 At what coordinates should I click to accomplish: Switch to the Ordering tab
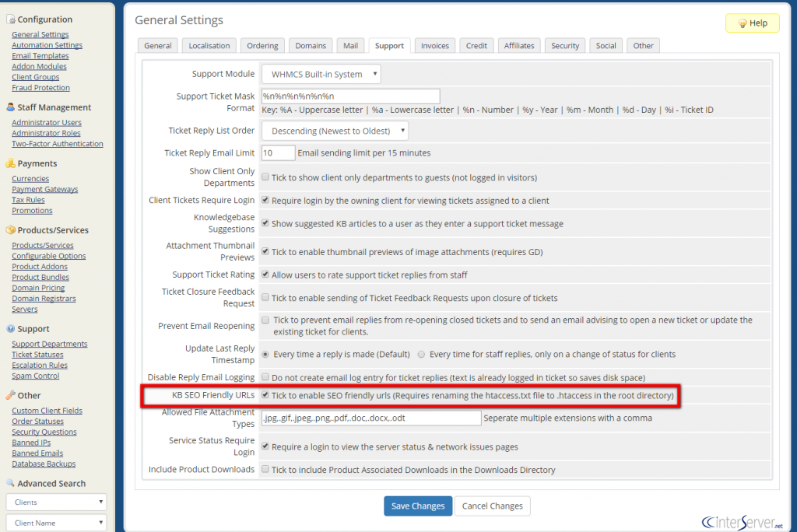click(x=262, y=46)
